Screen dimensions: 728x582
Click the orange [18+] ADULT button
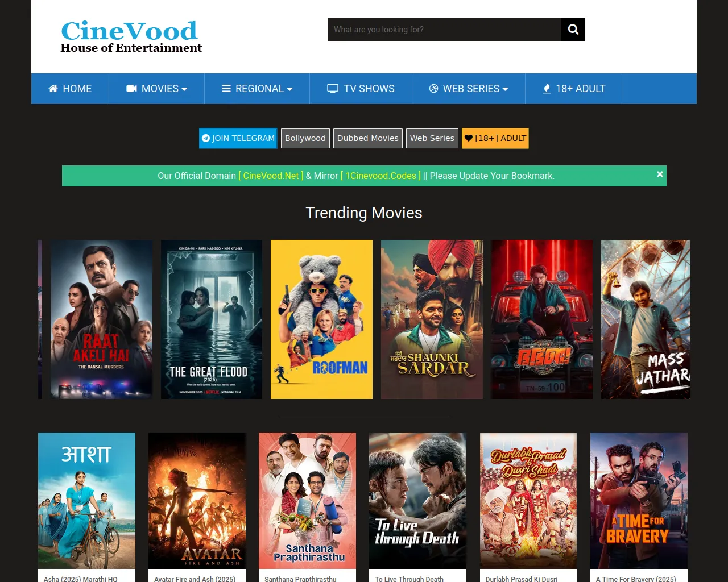(495, 138)
